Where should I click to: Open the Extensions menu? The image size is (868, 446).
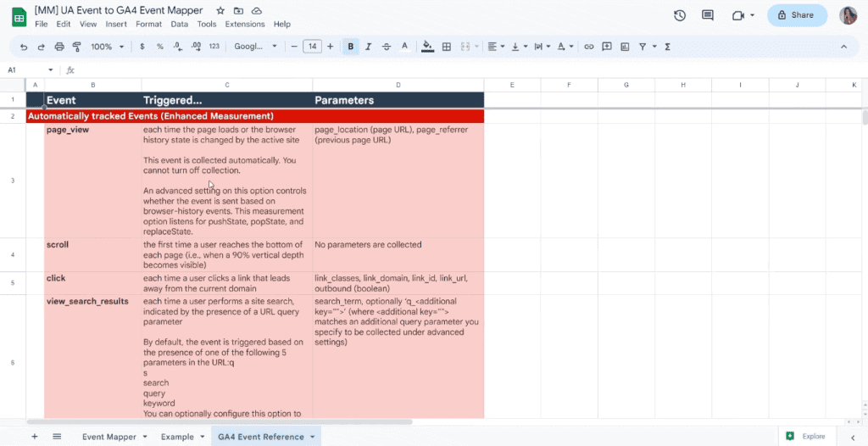pos(244,25)
